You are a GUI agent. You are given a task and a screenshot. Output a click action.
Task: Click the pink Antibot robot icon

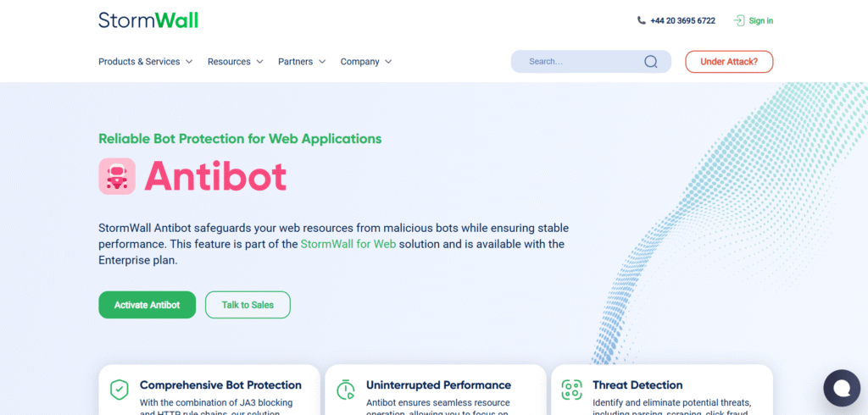(x=117, y=176)
